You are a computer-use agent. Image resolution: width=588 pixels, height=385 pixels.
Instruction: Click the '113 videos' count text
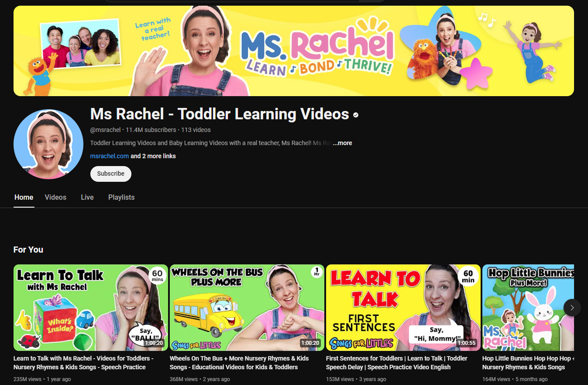click(x=196, y=130)
